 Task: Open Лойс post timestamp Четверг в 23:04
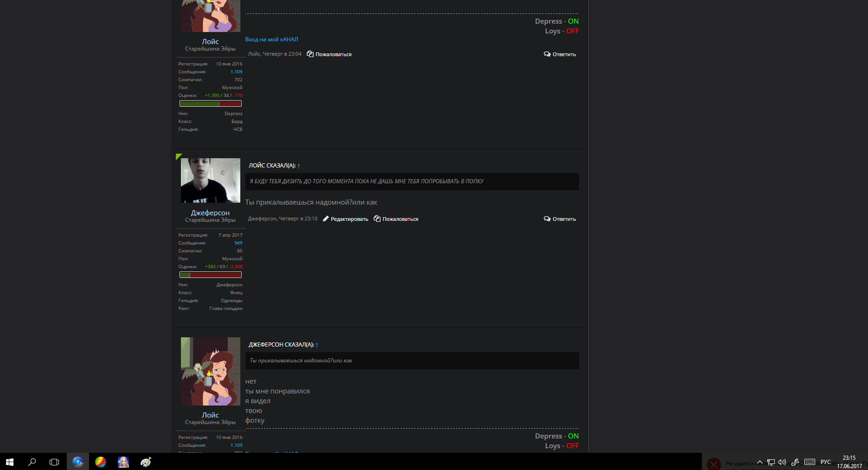(282, 54)
